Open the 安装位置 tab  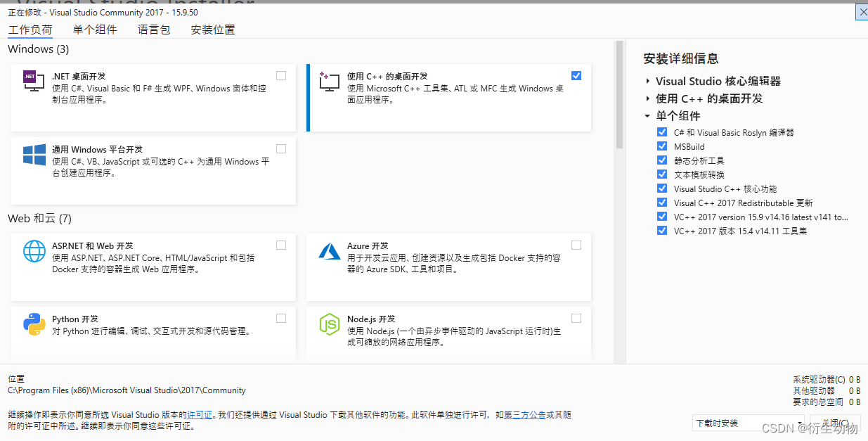[x=213, y=30]
